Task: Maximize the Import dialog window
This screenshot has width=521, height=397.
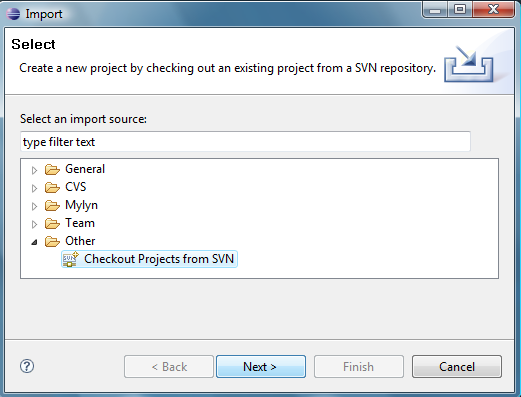Action: click(460, 9)
